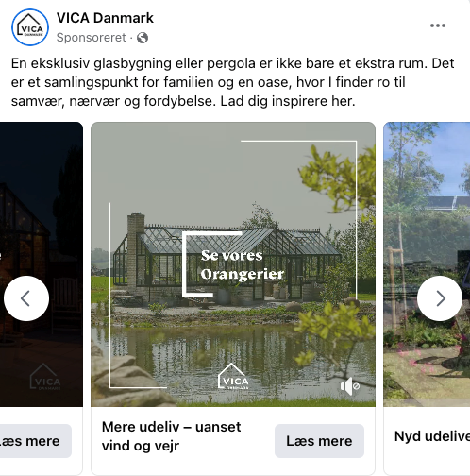The image size is (470, 476).
Task: Click the globe public audience icon
Action: [x=143, y=38]
